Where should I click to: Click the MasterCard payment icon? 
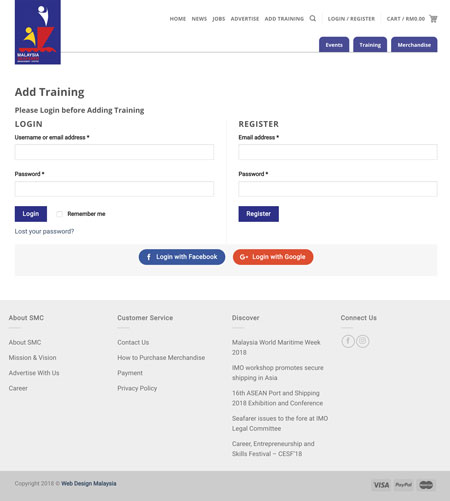[426, 485]
